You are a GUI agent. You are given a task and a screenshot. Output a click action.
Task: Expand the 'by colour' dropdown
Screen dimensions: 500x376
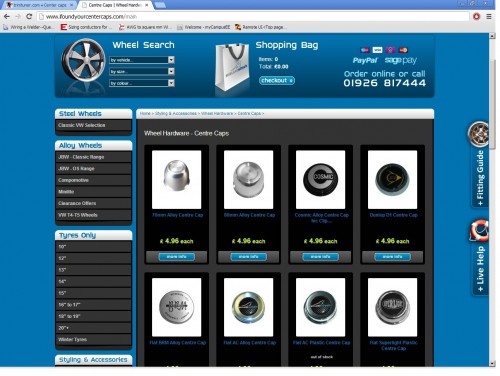pyautogui.click(x=142, y=83)
